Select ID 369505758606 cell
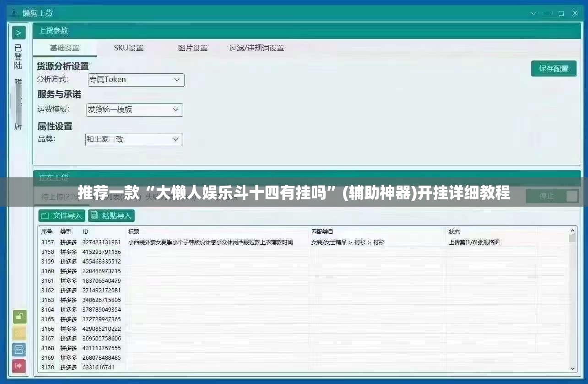The width and height of the screenshot is (588, 384). coord(102,338)
